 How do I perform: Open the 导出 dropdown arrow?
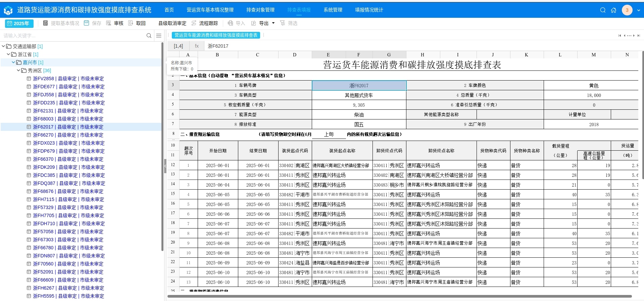click(x=273, y=23)
